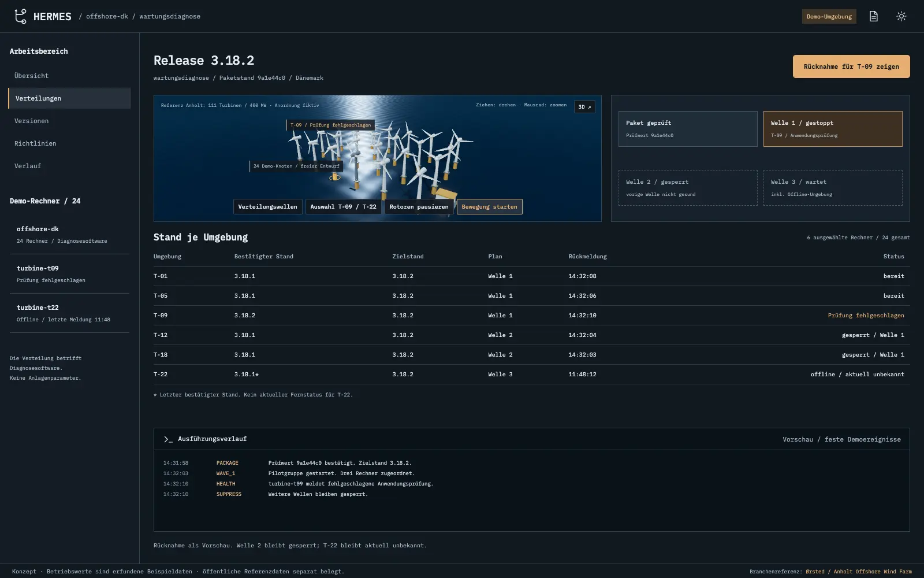Screen dimensions: 924x578
Task: Go to Versionen section
Action: (x=69, y=121)
